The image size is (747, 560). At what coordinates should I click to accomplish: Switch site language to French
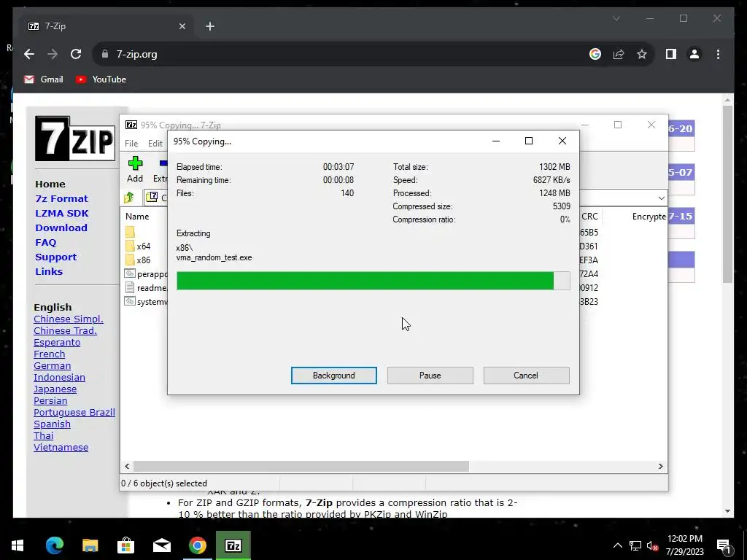[x=49, y=354]
